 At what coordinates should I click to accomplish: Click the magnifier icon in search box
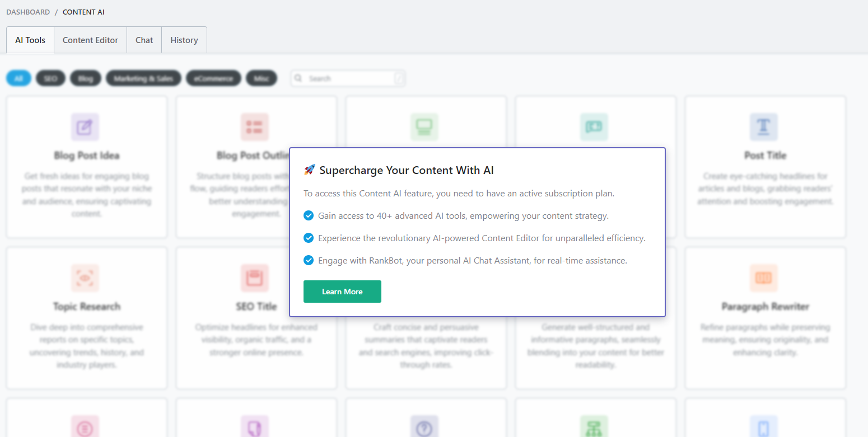(299, 78)
